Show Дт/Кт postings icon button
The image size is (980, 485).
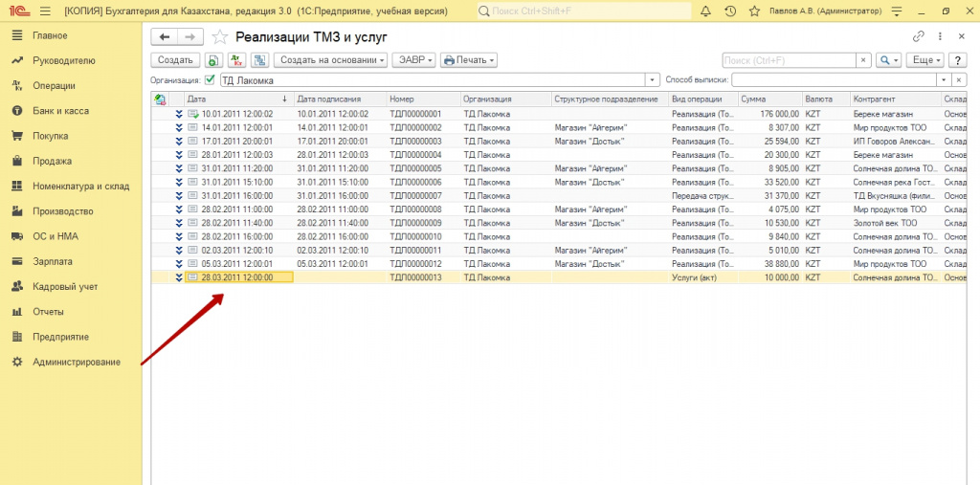(237, 60)
